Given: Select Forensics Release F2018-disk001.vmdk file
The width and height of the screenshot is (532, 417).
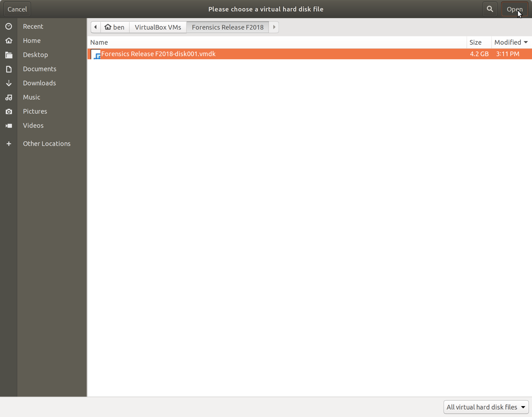Looking at the screenshot, I should pos(310,54).
